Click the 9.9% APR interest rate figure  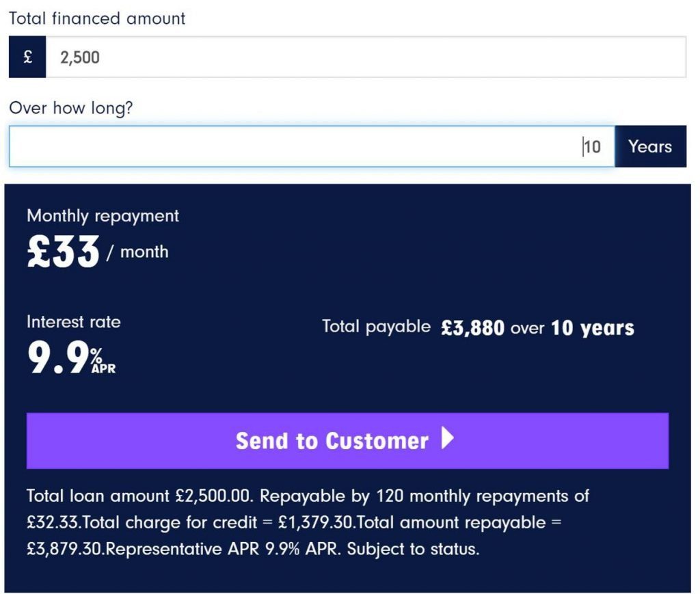pyautogui.click(x=71, y=357)
